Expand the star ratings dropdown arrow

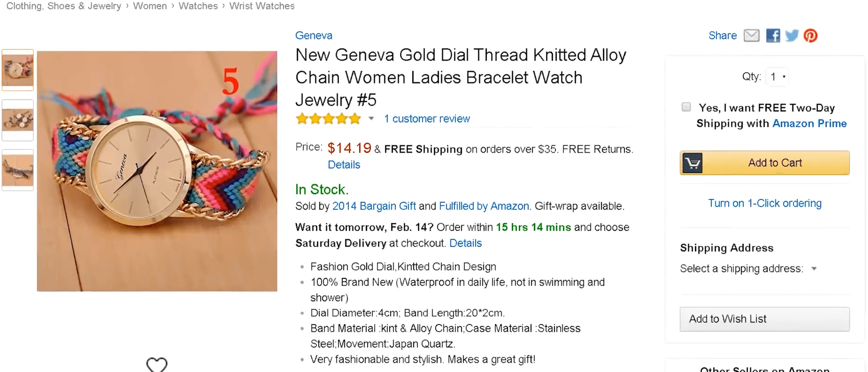(x=371, y=119)
